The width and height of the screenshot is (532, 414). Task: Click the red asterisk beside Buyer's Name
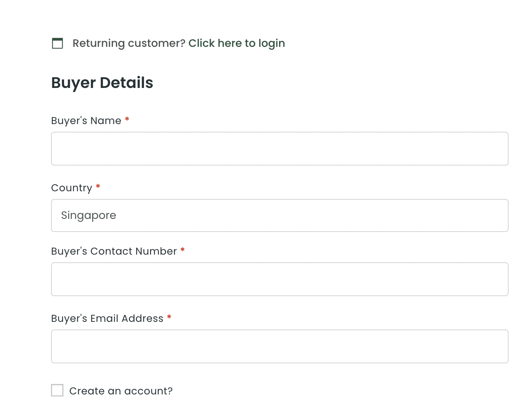[x=127, y=120]
